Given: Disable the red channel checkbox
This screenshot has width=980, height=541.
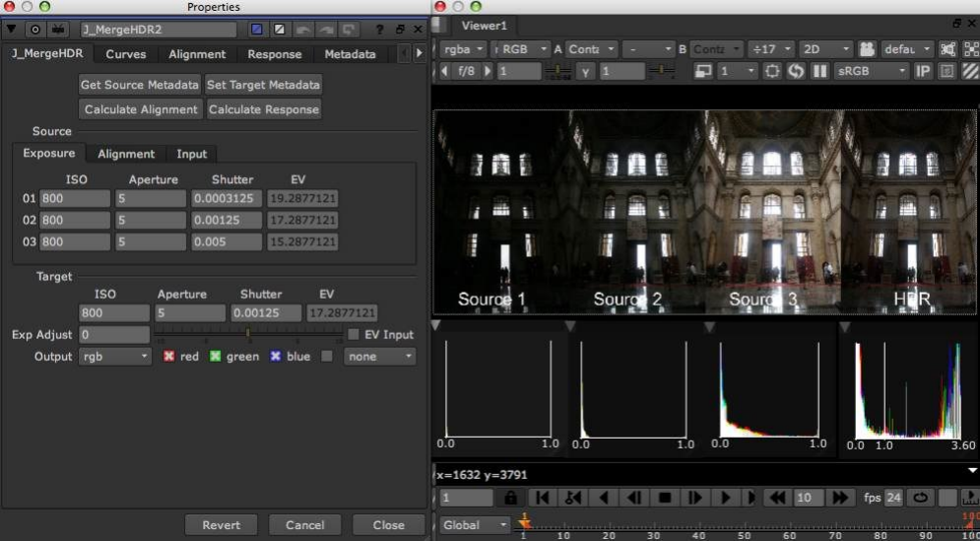Looking at the screenshot, I should [167, 357].
